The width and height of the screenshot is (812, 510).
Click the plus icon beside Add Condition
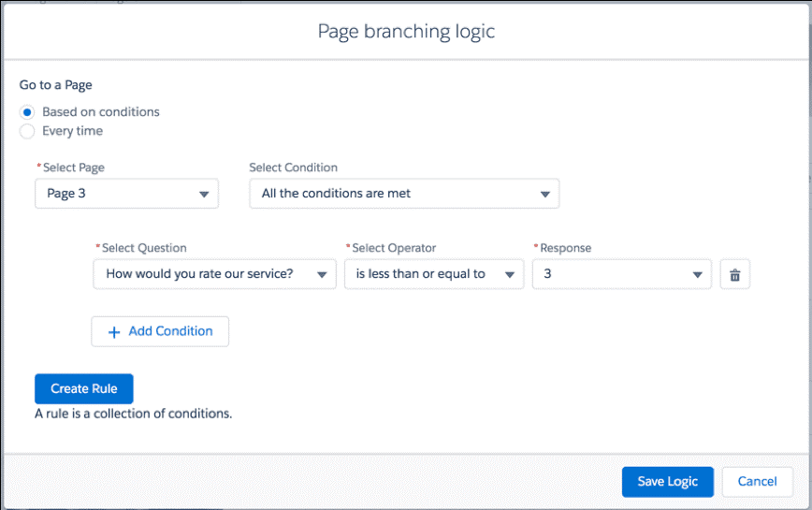tap(115, 331)
